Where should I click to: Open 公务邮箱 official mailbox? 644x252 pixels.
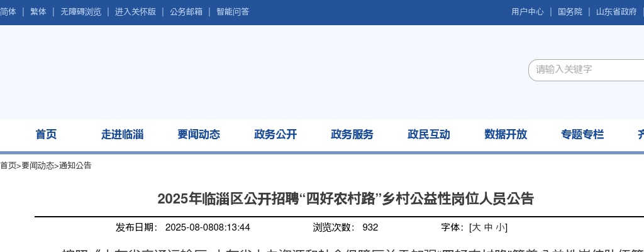tap(186, 12)
